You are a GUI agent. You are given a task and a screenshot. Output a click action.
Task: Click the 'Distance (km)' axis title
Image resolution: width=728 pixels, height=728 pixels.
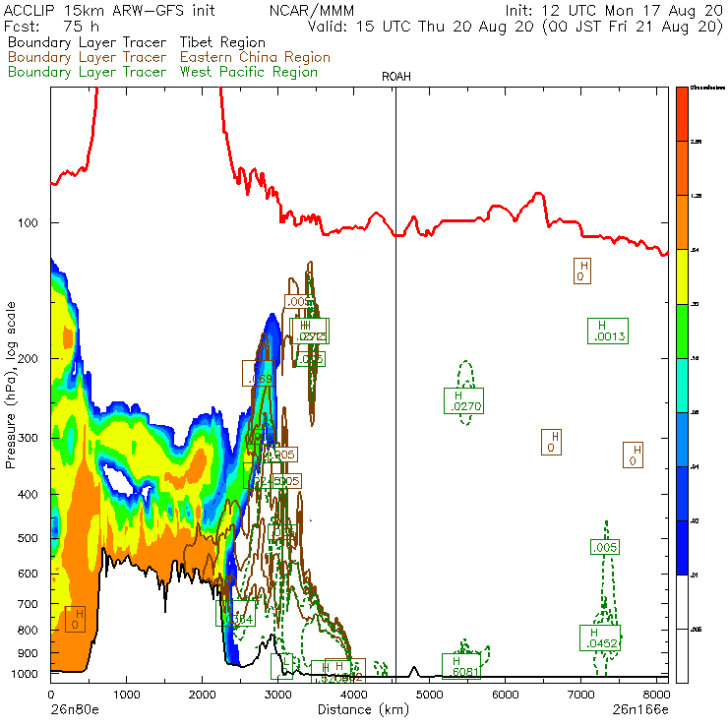point(363,709)
